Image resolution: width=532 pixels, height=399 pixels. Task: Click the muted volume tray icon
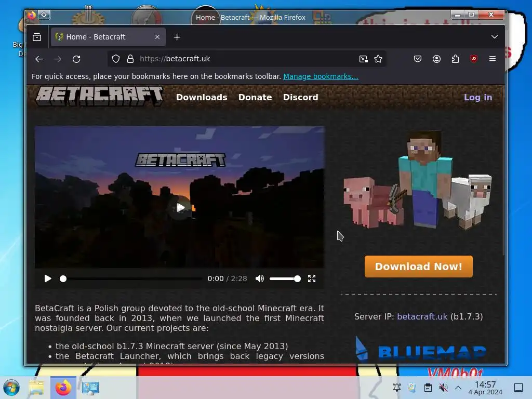(443, 387)
